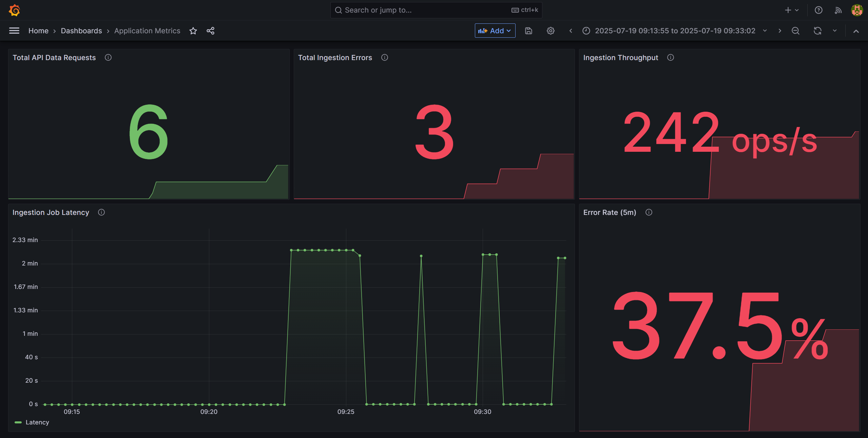The width and height of the screenshot is (868, 438).
Task: Mark dashboard as favorite with star icon
Action: [193, 31]
